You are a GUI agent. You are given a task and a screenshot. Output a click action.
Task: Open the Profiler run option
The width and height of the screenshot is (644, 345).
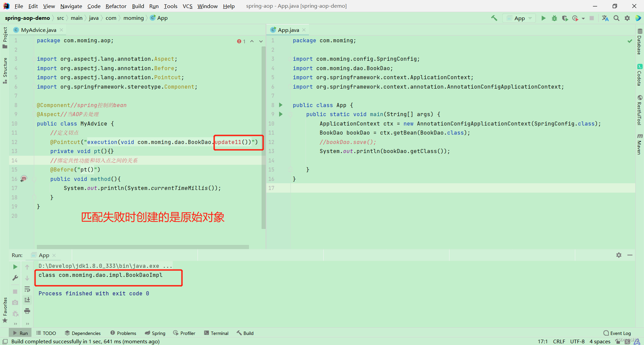576,18
